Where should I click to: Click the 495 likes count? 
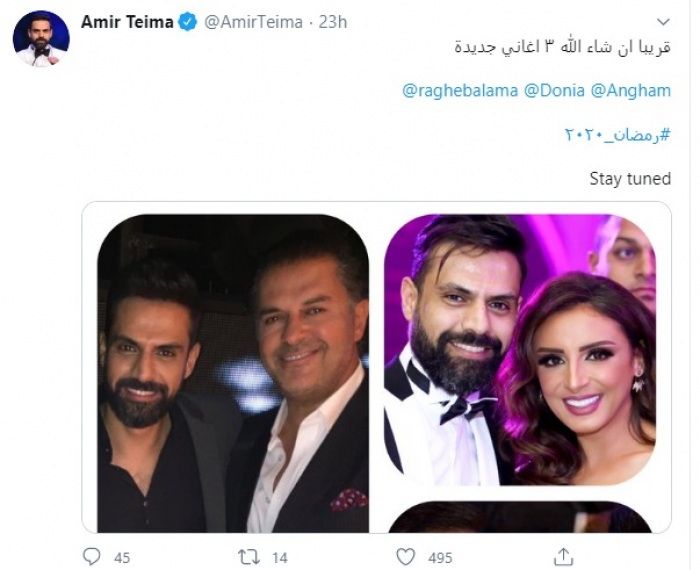click(440, 557)
